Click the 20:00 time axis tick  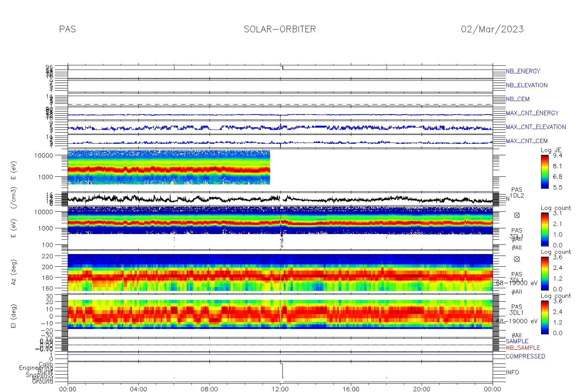coord(422,389)
